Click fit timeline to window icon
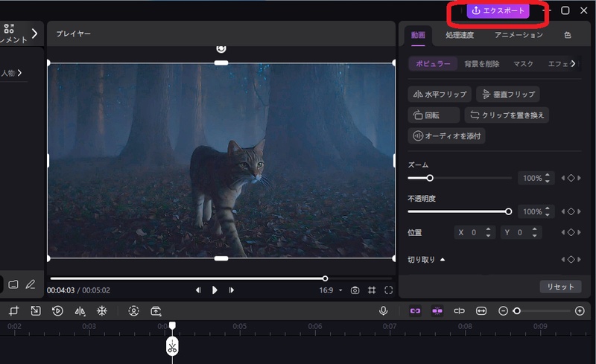596x364 pixels. point(481,311)
